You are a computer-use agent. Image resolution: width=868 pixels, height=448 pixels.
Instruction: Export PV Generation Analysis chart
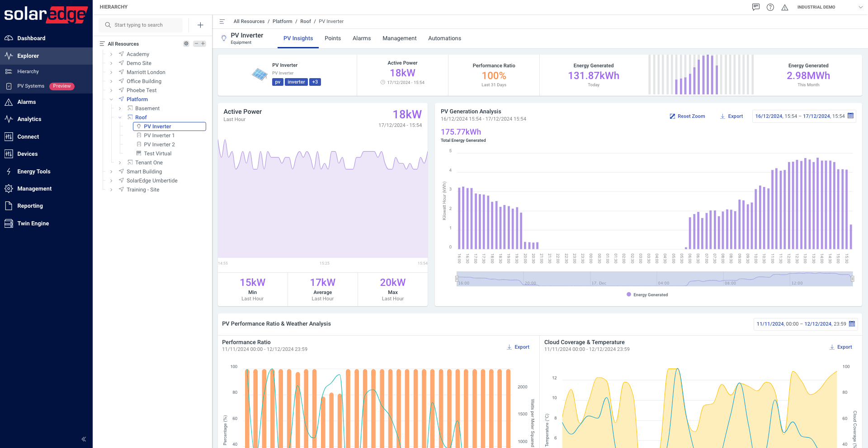[x=731, y=117]
